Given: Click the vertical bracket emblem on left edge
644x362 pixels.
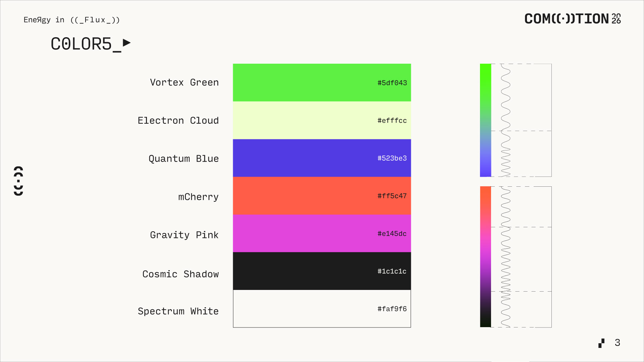Looking at the screenshot, I should [x=18, y=181].
